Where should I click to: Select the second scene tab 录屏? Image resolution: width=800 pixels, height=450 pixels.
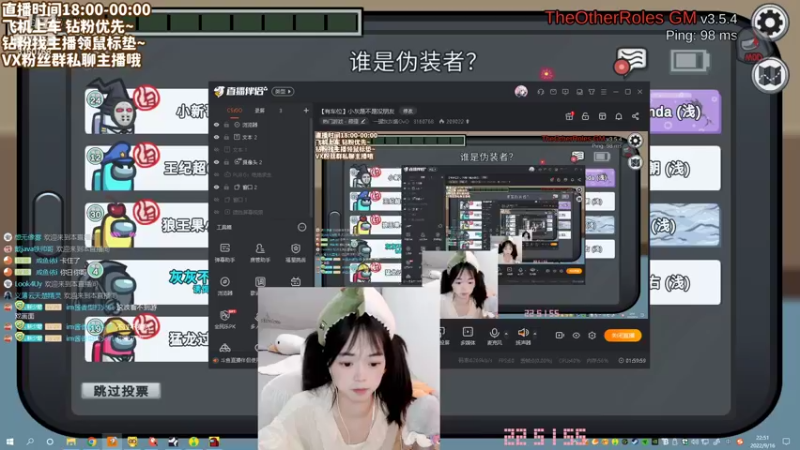click(260, 110)
